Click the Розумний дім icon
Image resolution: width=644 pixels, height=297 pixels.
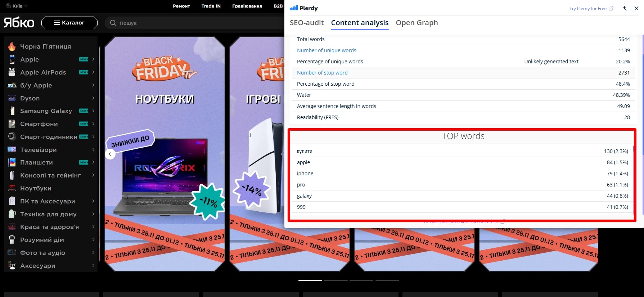[x=12, y=240]
